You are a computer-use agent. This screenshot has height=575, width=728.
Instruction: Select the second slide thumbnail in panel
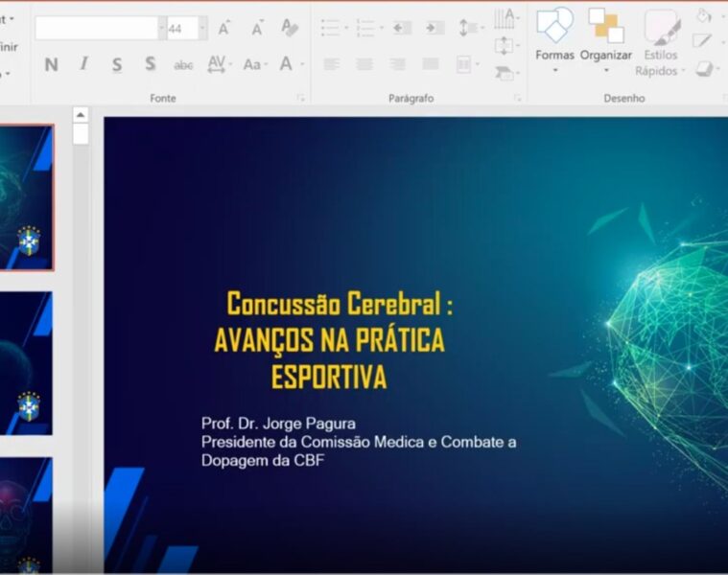coord(26,362)
